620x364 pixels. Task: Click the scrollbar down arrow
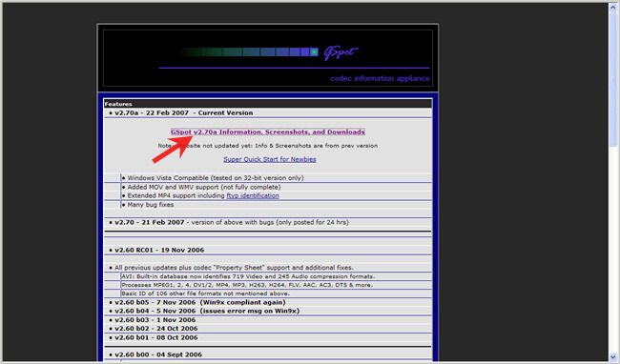(614, 356)
